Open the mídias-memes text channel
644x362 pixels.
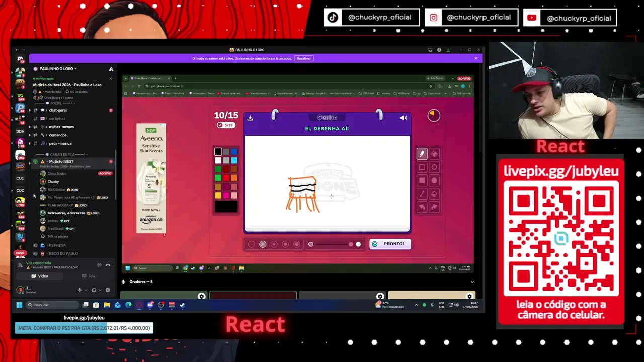coord(73,127)
